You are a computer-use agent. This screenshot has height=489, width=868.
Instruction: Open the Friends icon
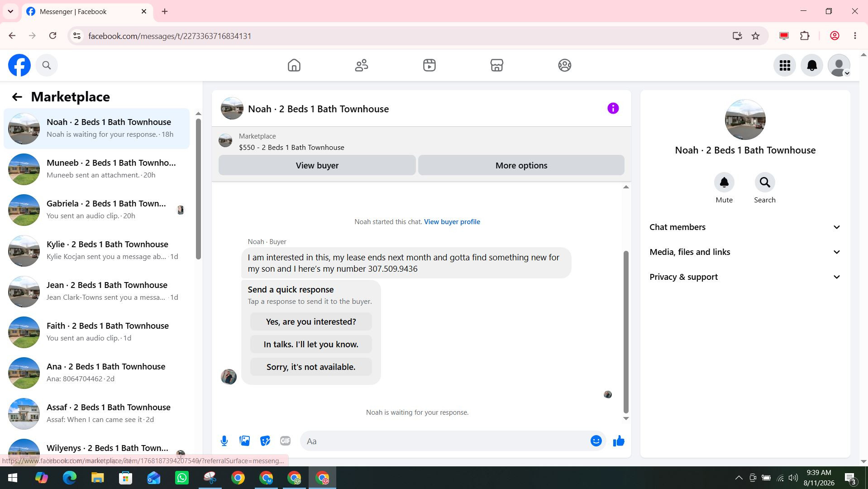pyautogui.click(x=362, y=65)
